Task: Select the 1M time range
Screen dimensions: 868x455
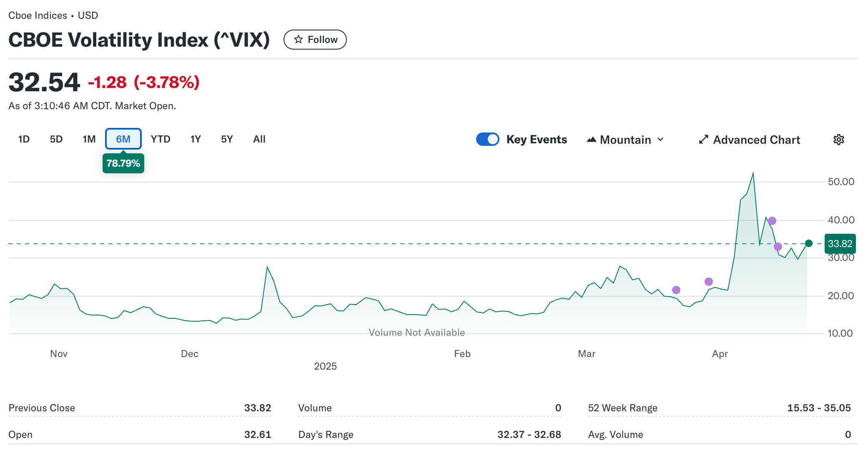Action: coord(89,139)
